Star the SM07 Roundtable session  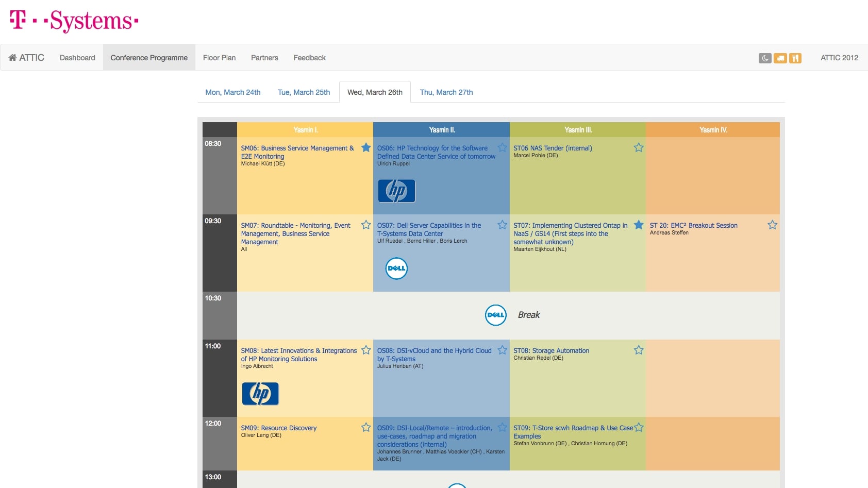(x=366, y=225)
